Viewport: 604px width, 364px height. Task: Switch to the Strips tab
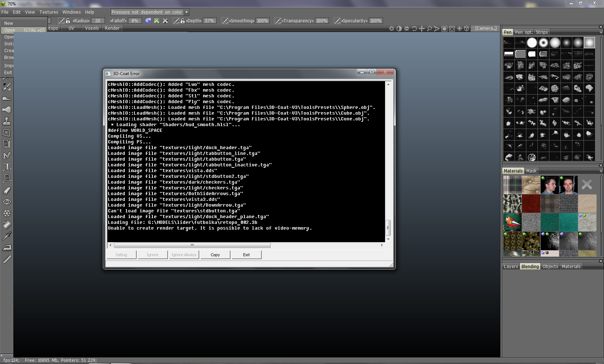tap(541, 32)
